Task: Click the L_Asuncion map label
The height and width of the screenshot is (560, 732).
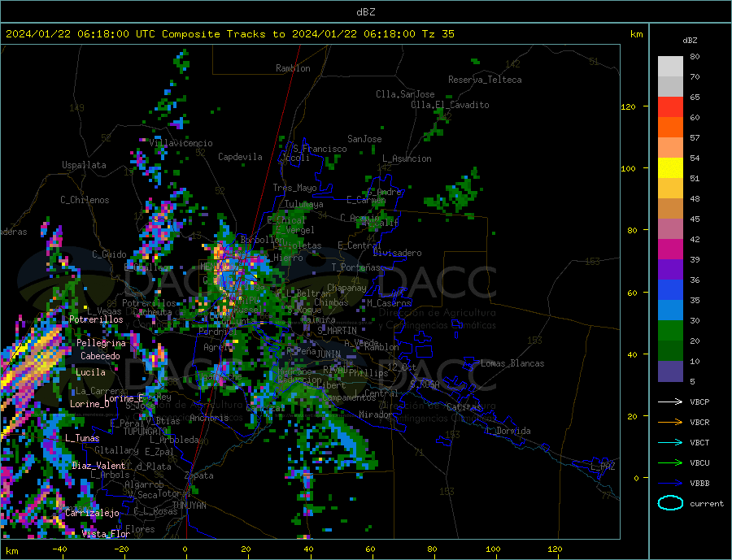Action: 407,158
